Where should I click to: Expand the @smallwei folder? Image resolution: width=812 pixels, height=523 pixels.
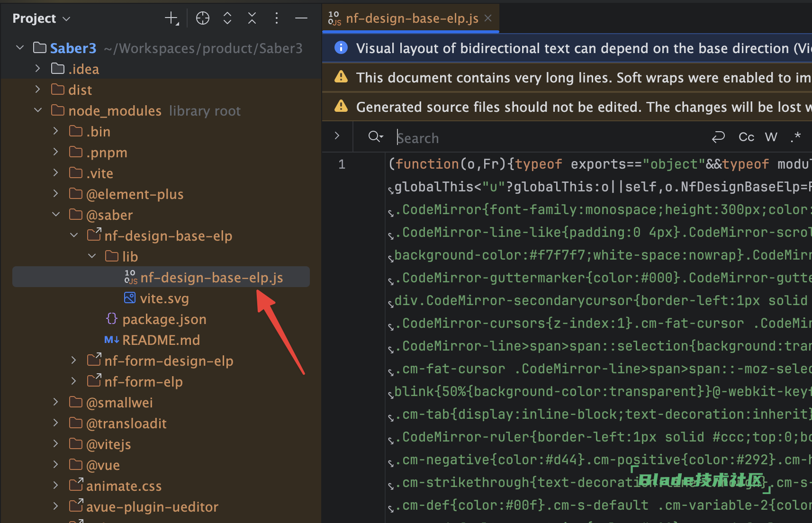[56, 402]
